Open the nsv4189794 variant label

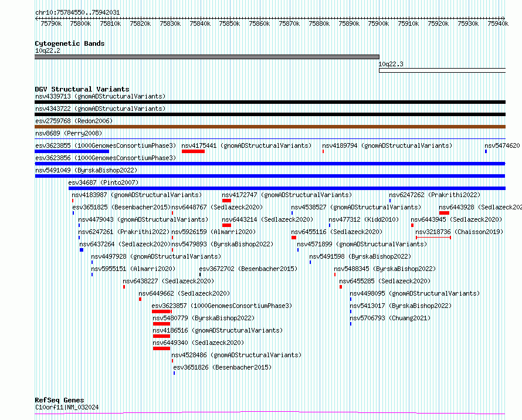point(387,146)
